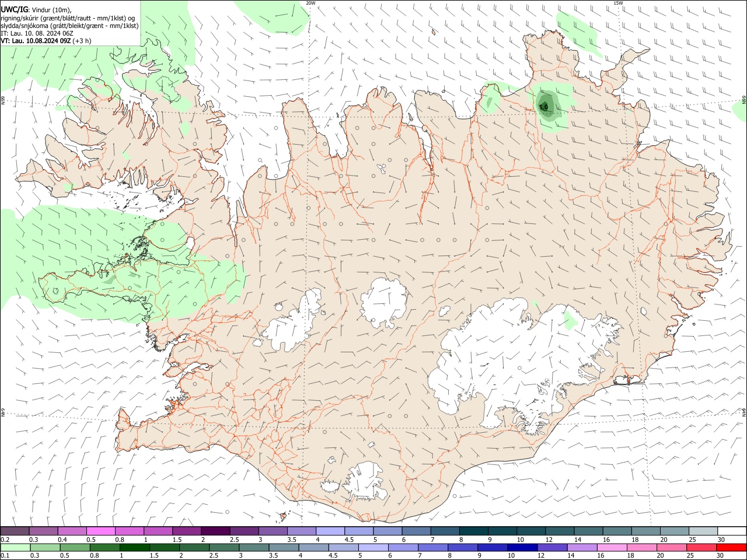Select lower legend swatch starting at 4
This screenshot has height=560, width=747.
313,548
